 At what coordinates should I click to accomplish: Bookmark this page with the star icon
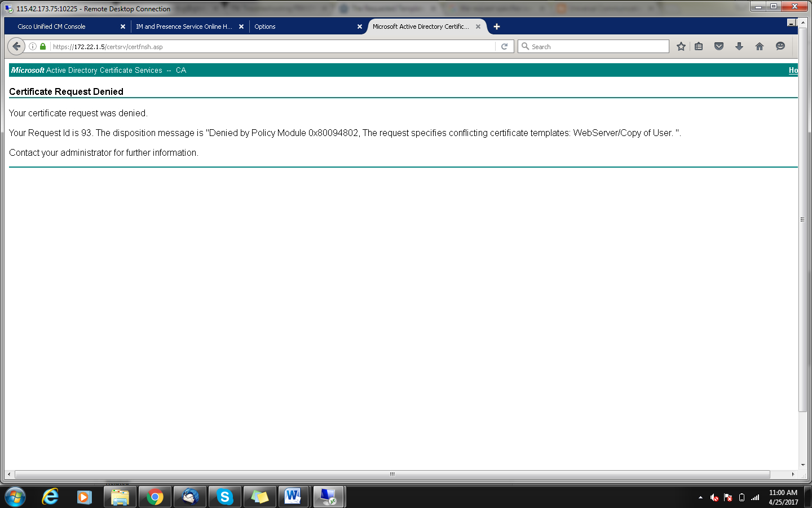point(681,46)
